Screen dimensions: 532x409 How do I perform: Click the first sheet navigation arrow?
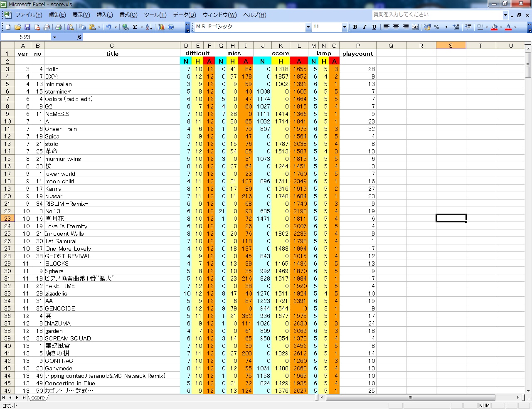click(4, 398)
